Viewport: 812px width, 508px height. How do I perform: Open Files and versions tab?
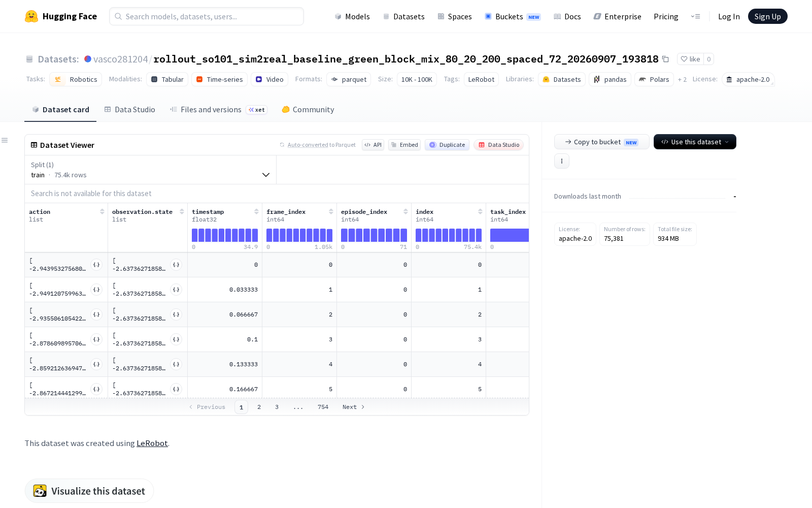218,110
